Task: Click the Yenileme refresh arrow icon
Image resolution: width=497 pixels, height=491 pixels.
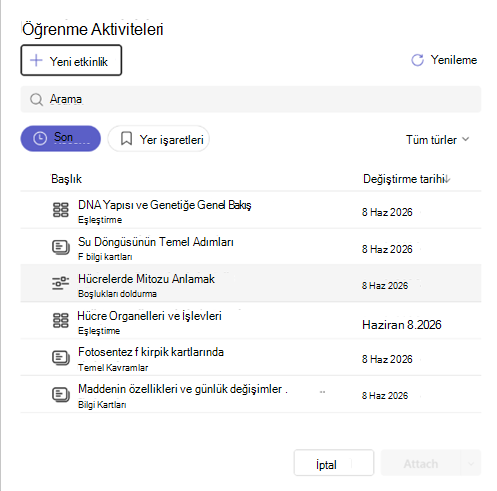Action: click(x=417, y=60)
